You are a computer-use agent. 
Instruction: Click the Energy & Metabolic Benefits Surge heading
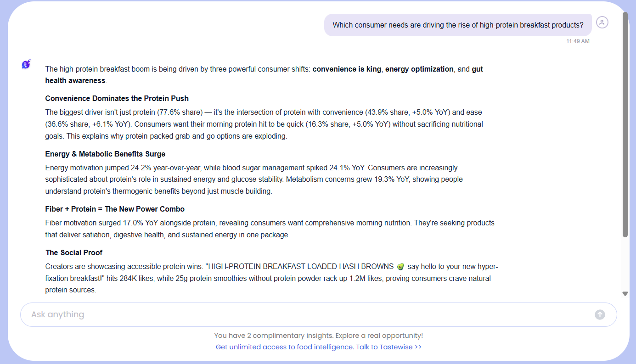tap(105, 154)
